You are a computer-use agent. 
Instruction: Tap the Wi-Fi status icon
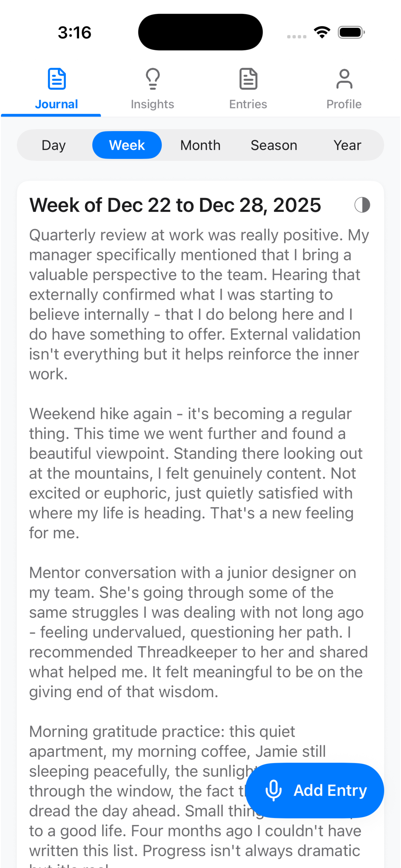[x=322, y=32]
